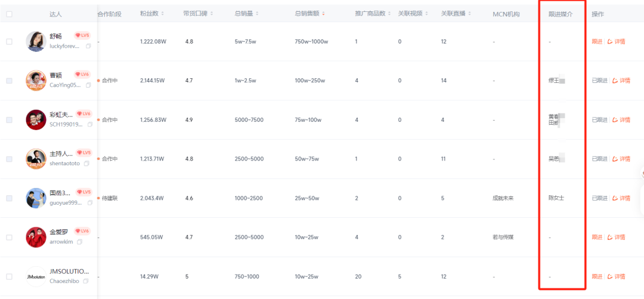Copy the arrowkim ID with copy icon

[79, 242]
